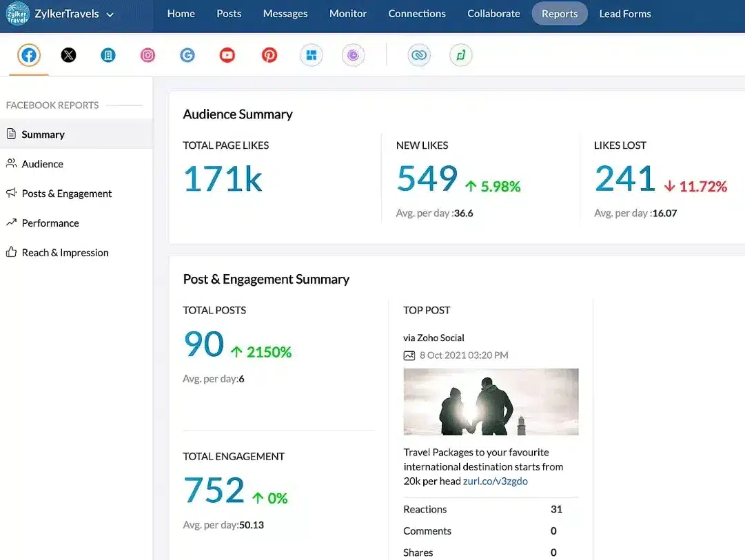Click the top post thumbnail image
The width and height of the screenshot is (745, 560).
(491, 402)
